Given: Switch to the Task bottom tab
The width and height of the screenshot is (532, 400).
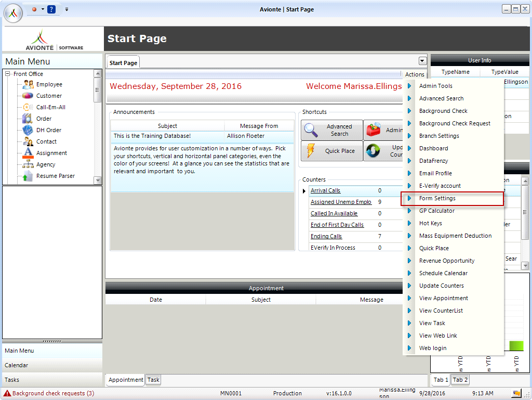Looking at the screenshot, I should coord(153,380).
